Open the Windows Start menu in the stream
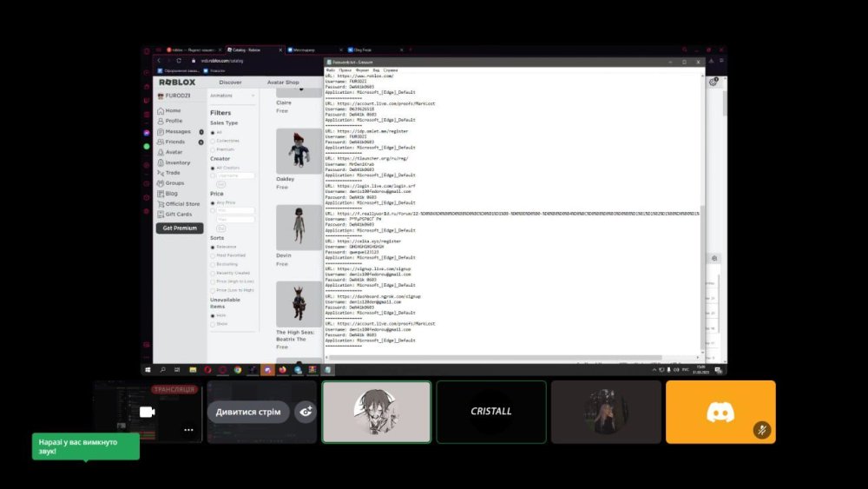Screen dimensions: 868x489 point(148,369)
